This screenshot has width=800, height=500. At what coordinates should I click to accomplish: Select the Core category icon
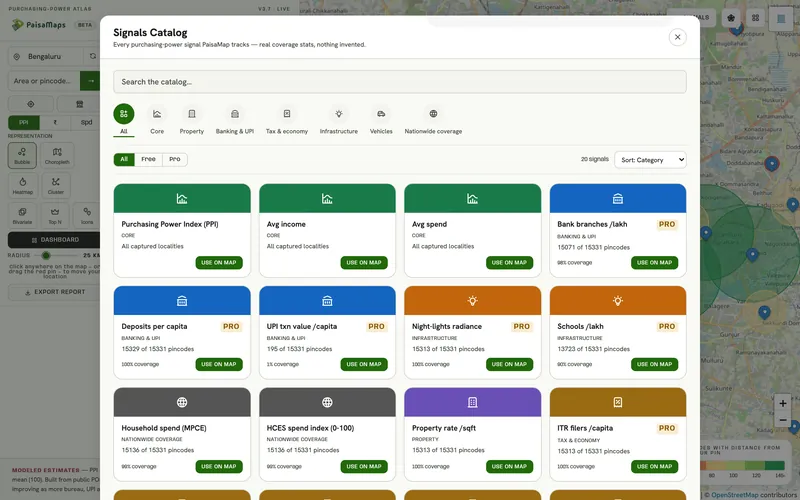(157, 114)
